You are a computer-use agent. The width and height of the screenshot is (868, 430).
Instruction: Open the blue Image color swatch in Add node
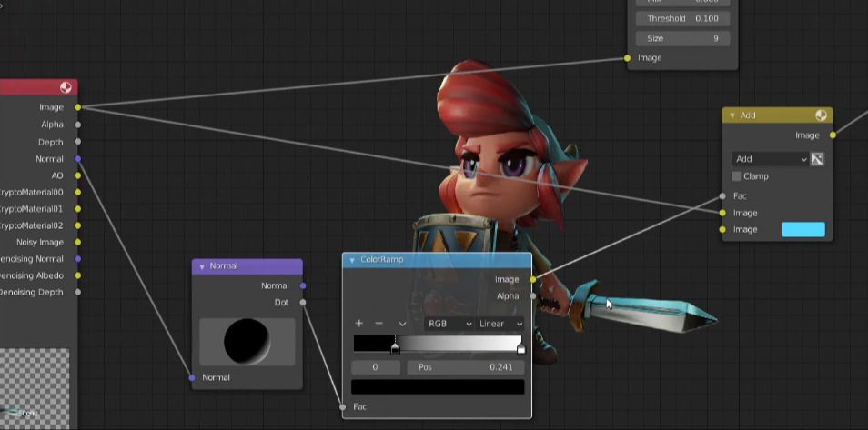pyautogui.click(x=803, y=230)
